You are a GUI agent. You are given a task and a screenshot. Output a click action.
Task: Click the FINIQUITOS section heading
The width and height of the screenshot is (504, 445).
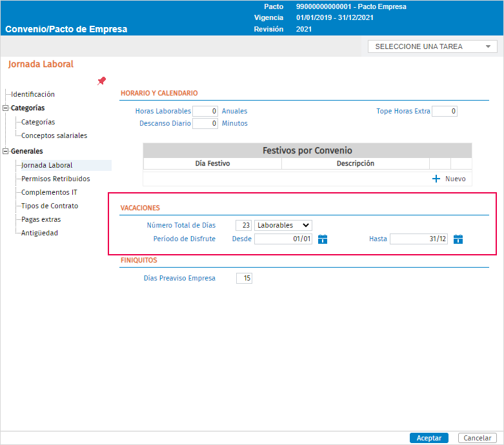click(139, 261)
